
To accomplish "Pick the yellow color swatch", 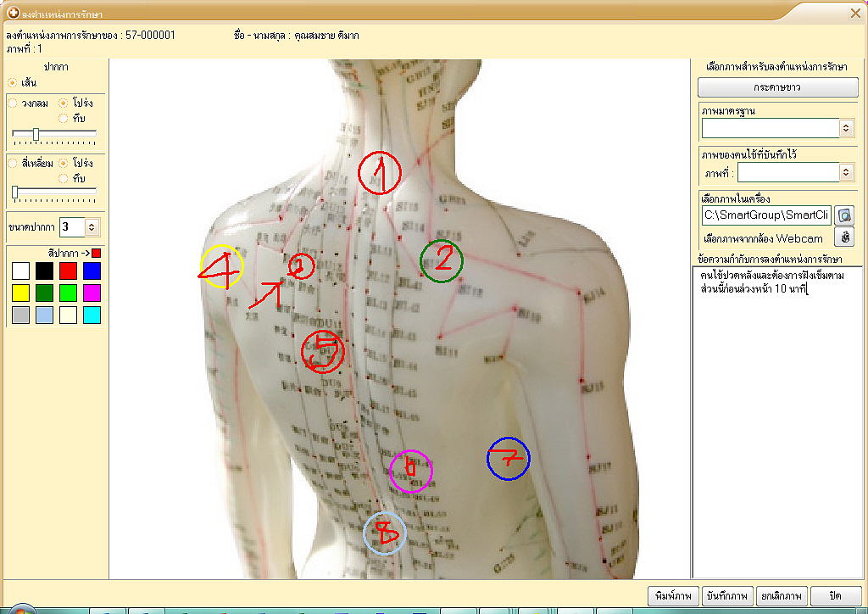I will click(20, 293).
